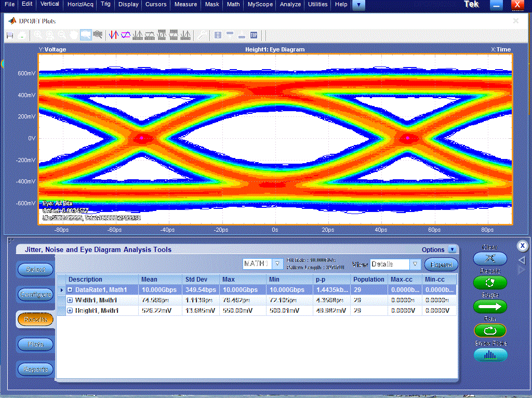Open the File menu
Screen dimensions: 532x398
pyautogui.click(x=9, y=4)
